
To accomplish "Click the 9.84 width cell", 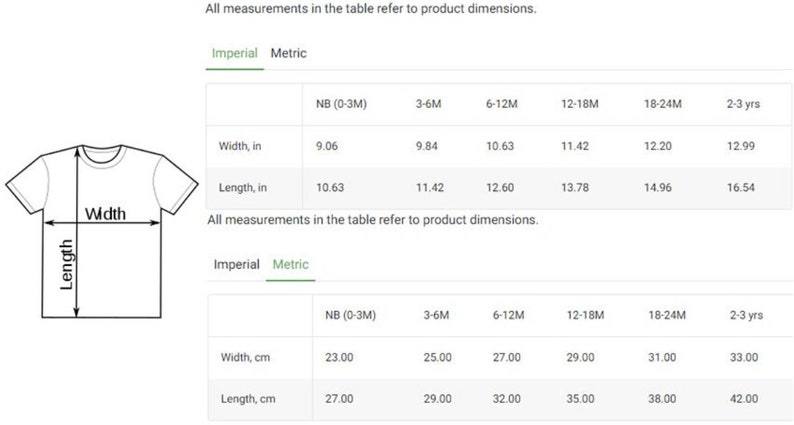I will click(x=427, y=146).
